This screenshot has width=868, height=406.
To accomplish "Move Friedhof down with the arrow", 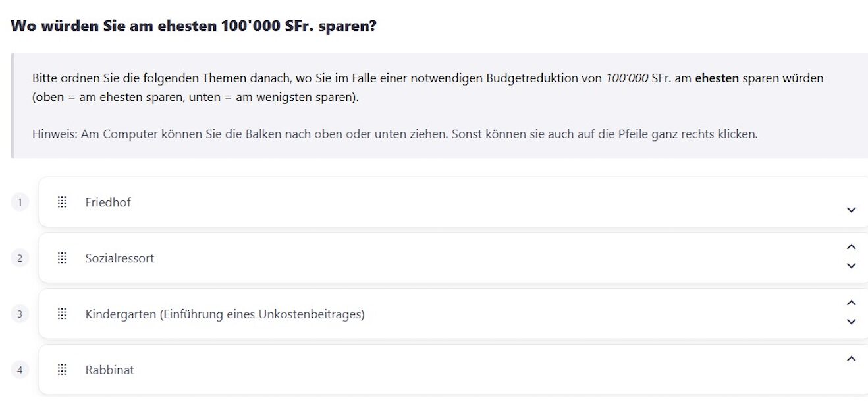I will (x=851, y=210).
